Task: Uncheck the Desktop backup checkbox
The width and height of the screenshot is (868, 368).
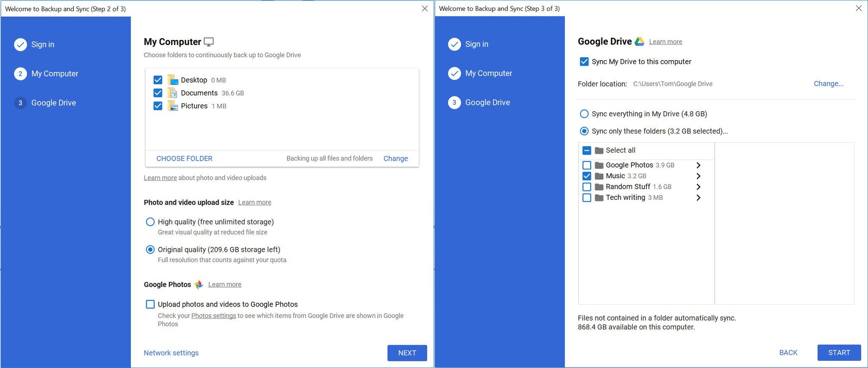Action: point(158,80)
